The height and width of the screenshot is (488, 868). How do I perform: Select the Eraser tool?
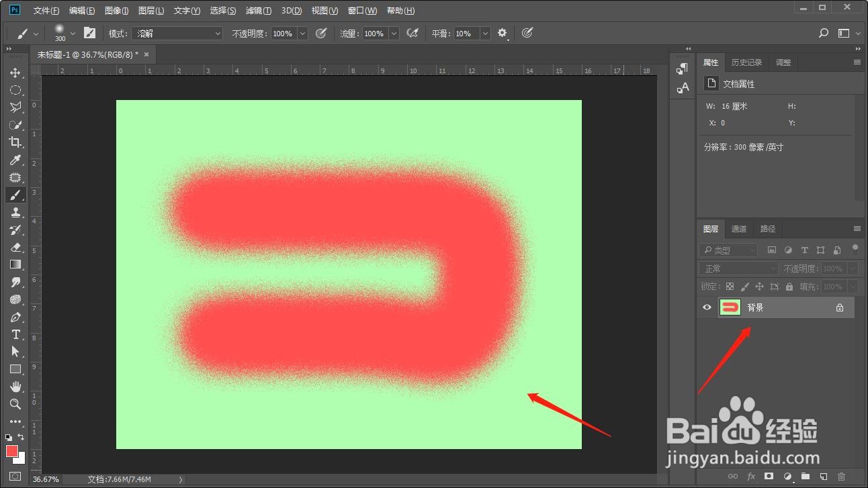[15, 247]
